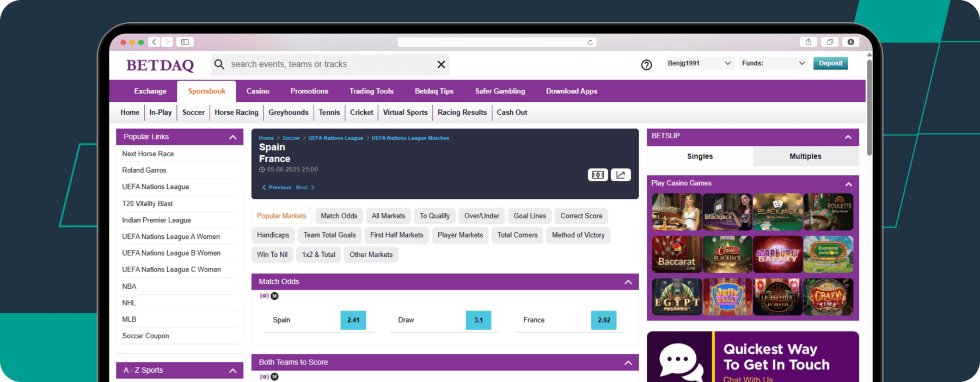Open the Casino tab
This screenshot has width=980, height=382.
pos(258,91)
